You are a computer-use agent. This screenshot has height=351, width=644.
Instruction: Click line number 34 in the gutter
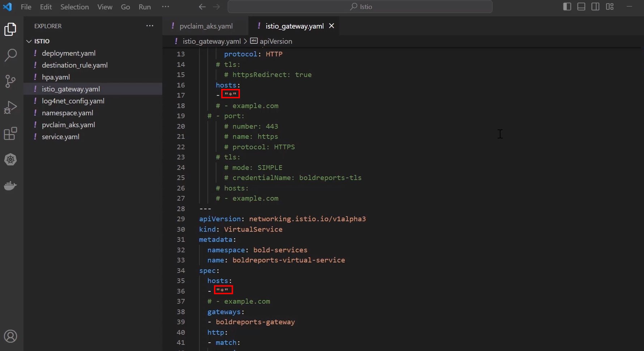pyautogui.click(x=181, y=270)
